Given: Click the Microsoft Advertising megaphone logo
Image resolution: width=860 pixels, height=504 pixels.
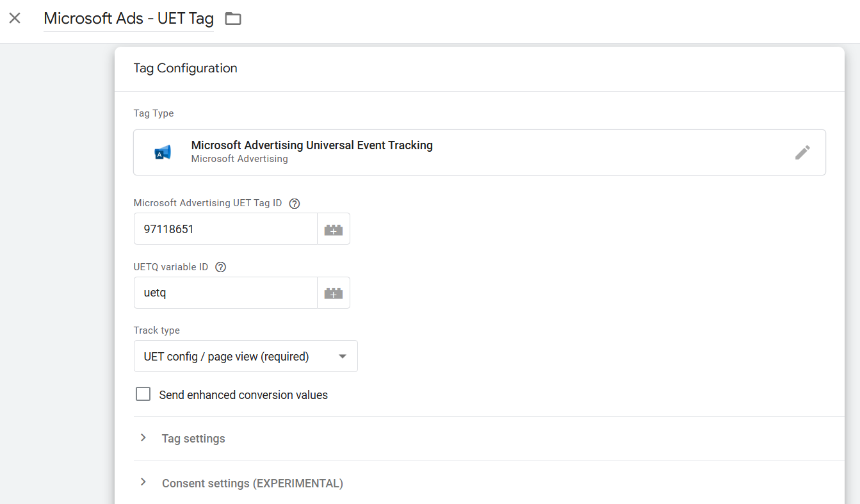Looking at the screenshot, I should (x=163, y=152).
